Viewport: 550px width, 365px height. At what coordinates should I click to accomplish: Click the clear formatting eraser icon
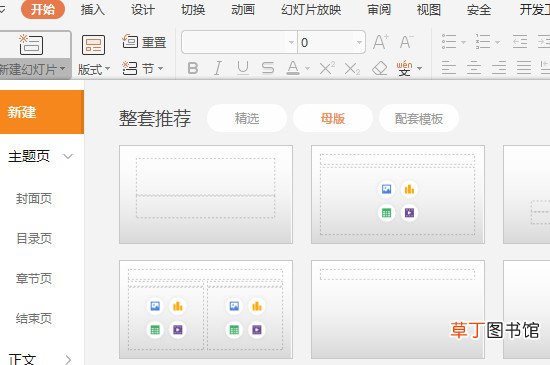[380, 68]
